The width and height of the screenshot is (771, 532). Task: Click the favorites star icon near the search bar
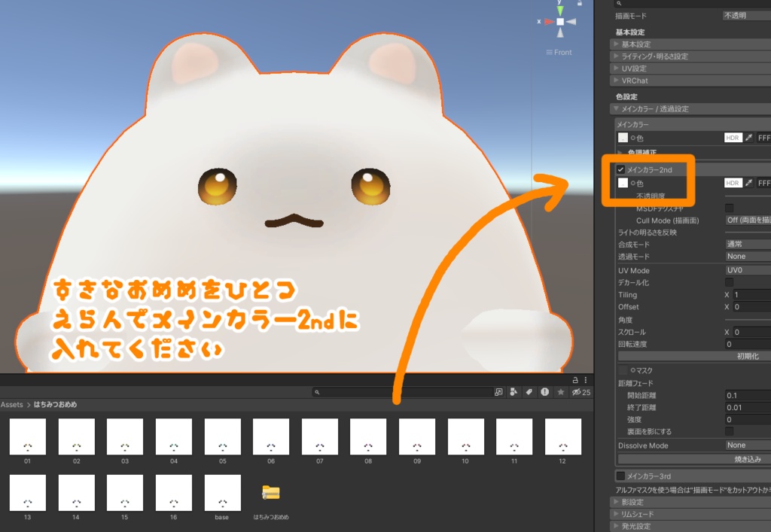561,391
